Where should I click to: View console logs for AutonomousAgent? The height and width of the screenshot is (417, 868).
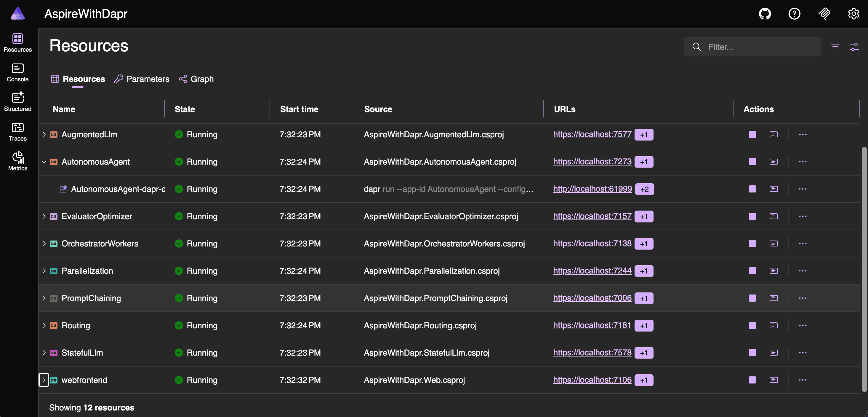[774, 162]
